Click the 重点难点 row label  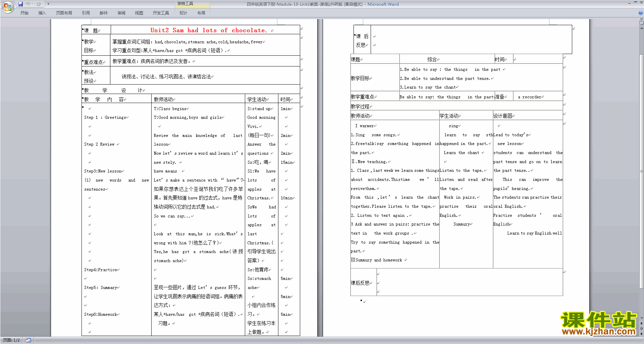click(x=93, y=62)
